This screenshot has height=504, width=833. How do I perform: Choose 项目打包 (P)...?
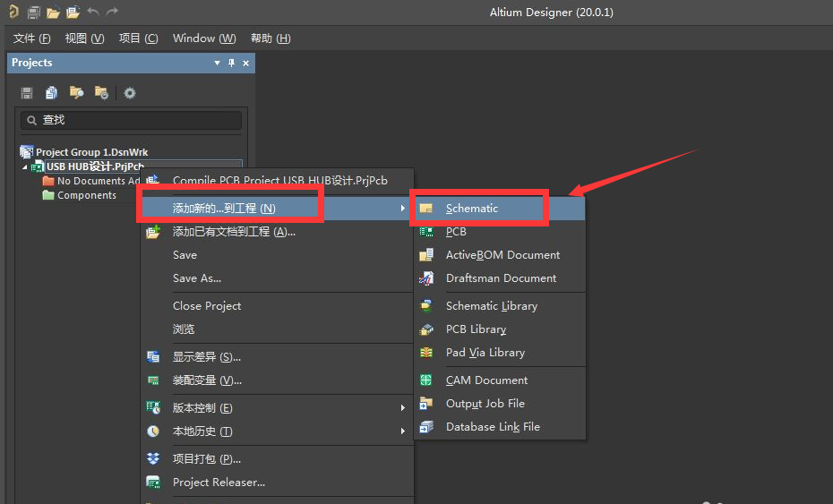(x=277, y=459)
